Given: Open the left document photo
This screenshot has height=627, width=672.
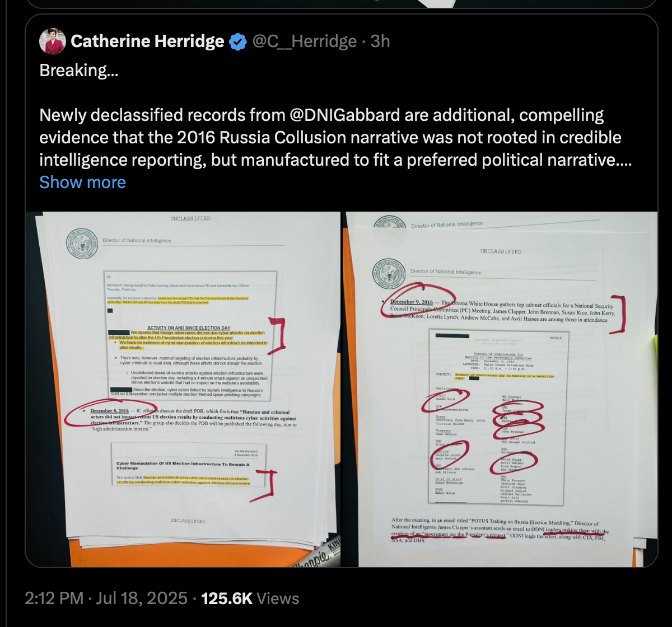Looking at the screenshot, I should point(185,389).
